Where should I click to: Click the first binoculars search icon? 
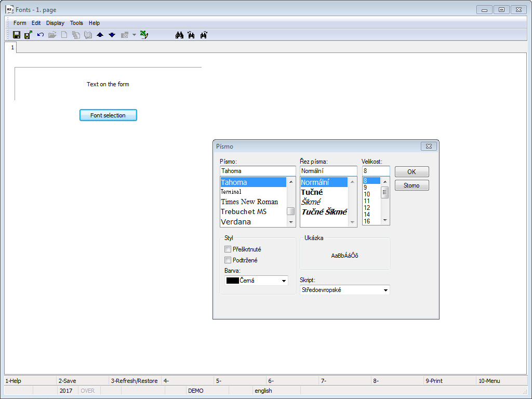(x=179, y=35)
